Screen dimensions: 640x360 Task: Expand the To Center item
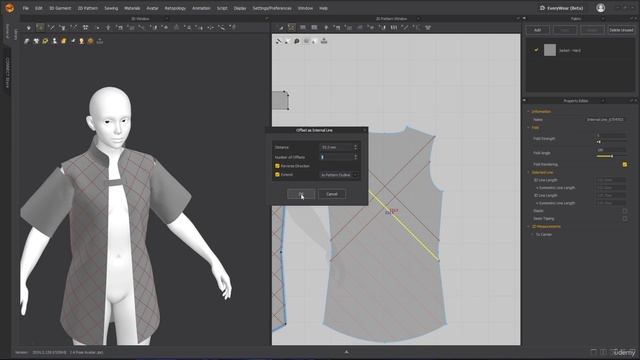[x=532, y=235]
